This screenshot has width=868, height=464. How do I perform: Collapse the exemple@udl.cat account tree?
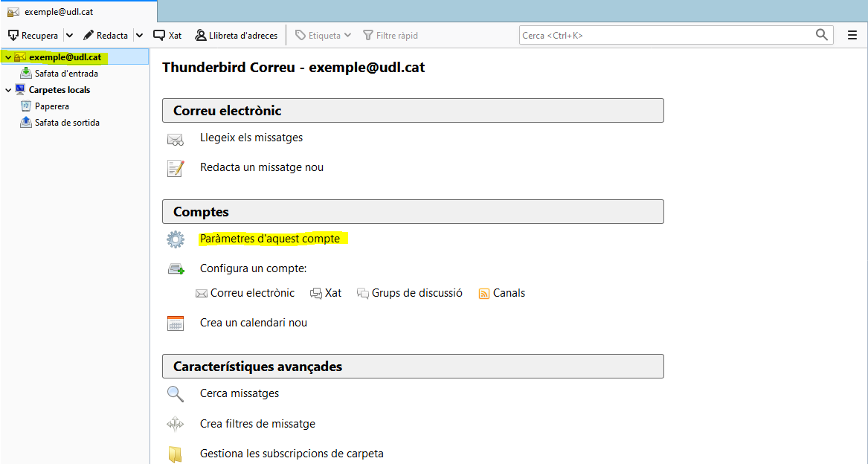tap(8, 57)
